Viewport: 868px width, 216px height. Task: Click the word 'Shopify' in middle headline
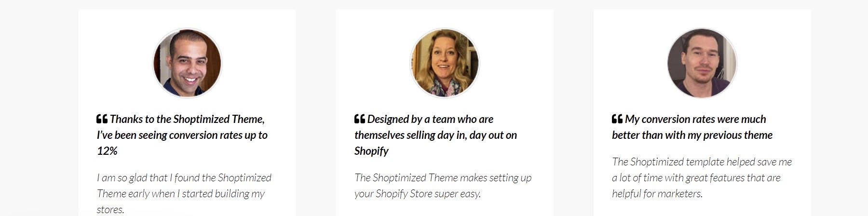click(371, 151)
